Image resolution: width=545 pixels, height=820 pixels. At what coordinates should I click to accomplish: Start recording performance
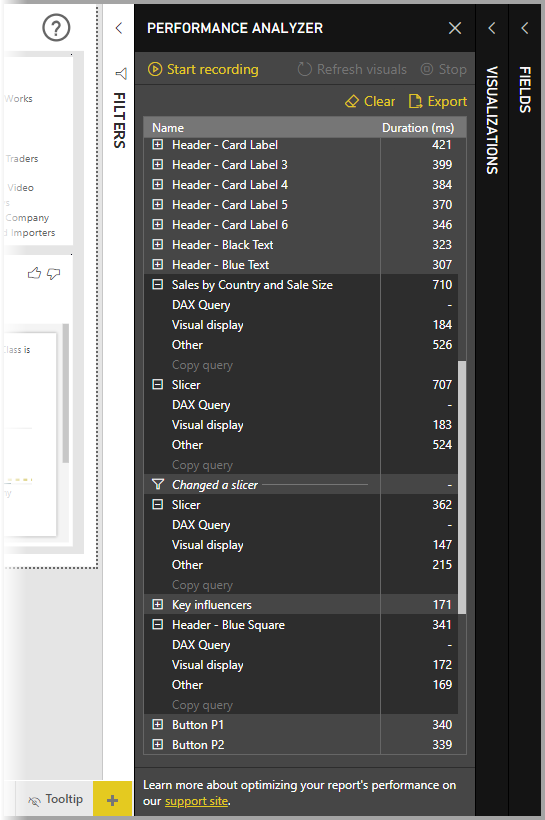[x=203, y=69]
